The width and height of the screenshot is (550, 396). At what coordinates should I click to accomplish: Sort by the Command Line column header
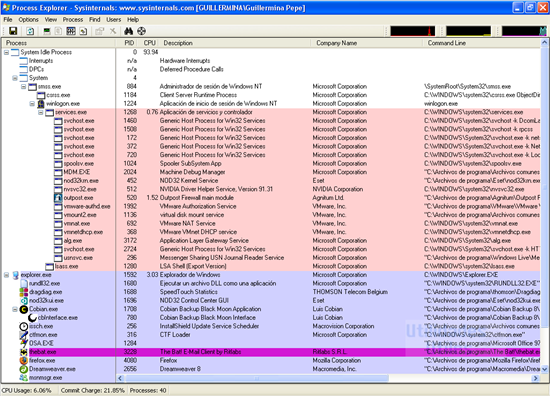click(482, 43)
